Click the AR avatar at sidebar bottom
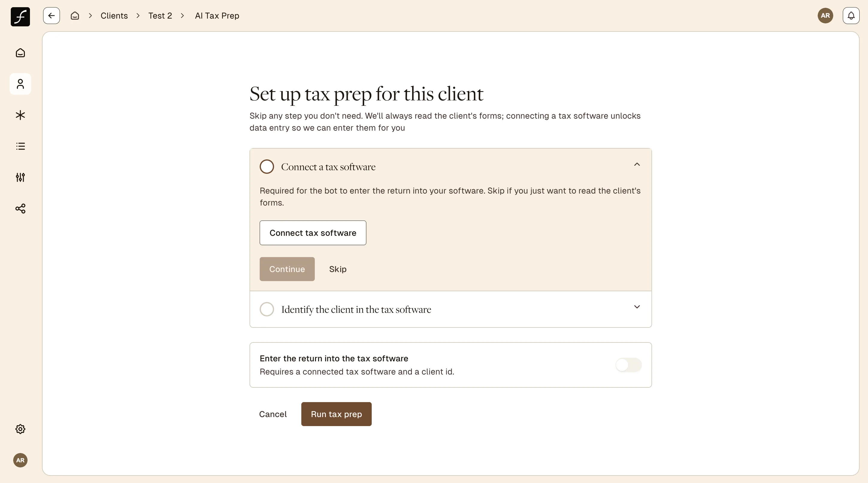868x483 pixels. click(20, 461)
